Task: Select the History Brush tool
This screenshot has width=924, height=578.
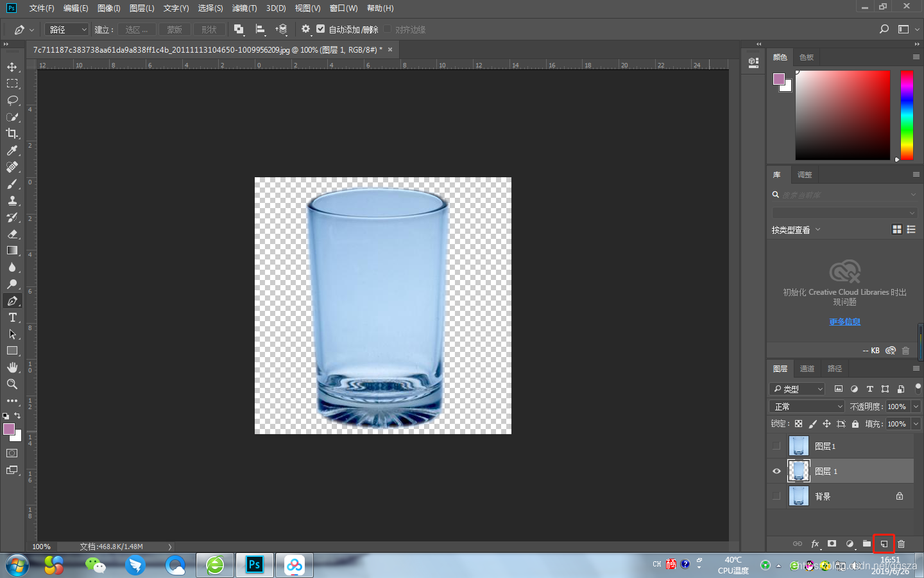Action: click(12, 217)
